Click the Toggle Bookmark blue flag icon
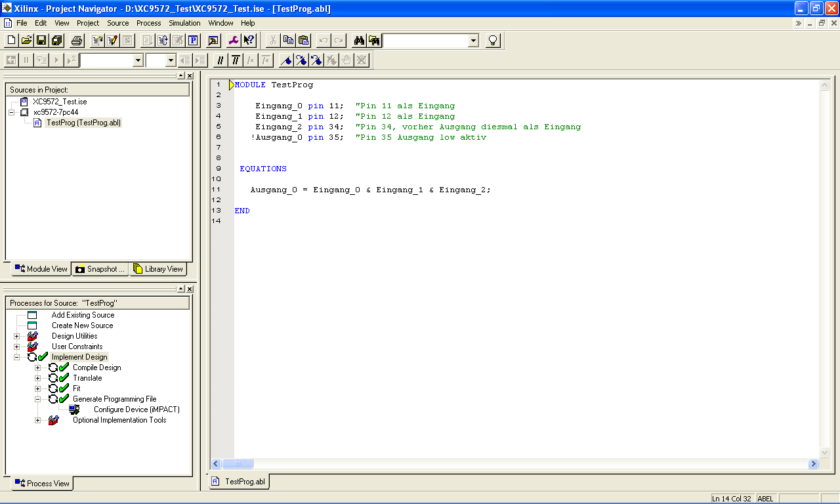Viewport: 840px width, 504px height. tap(285, 60)
